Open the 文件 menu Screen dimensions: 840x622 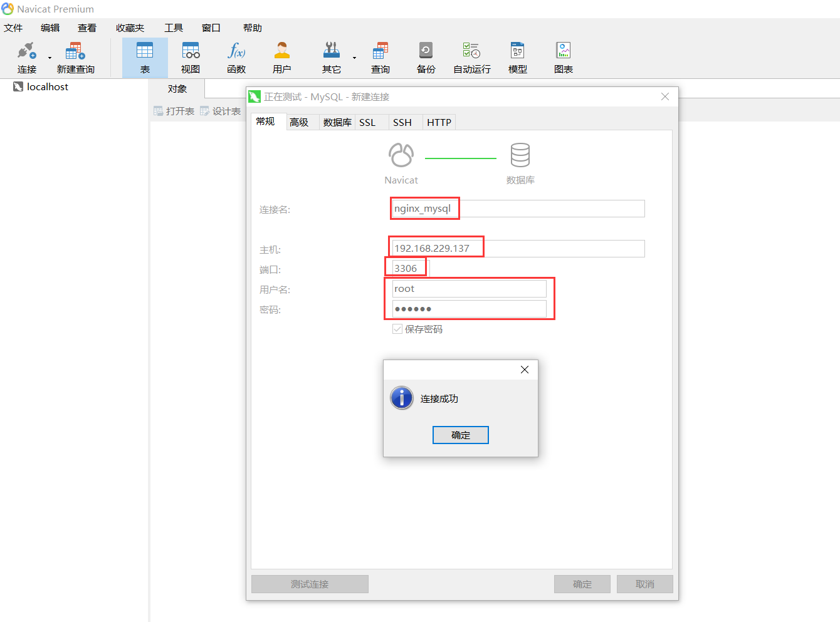[13, 28]
